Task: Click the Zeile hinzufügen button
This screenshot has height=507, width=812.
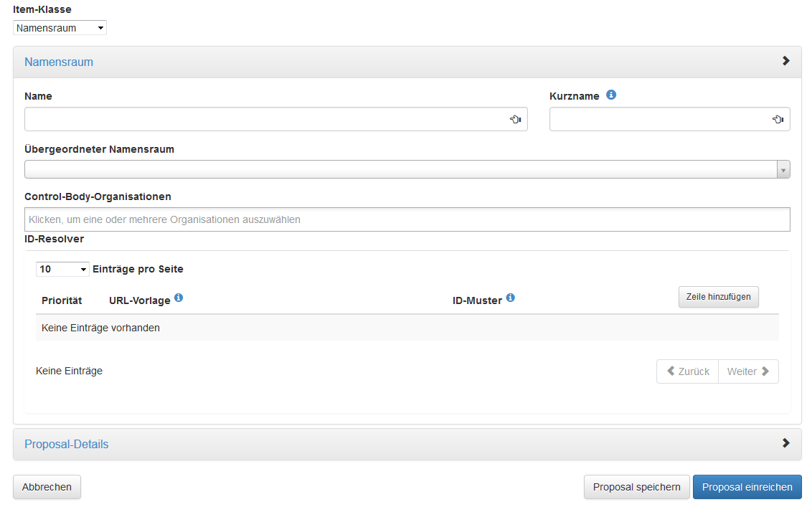Action: 718,297
